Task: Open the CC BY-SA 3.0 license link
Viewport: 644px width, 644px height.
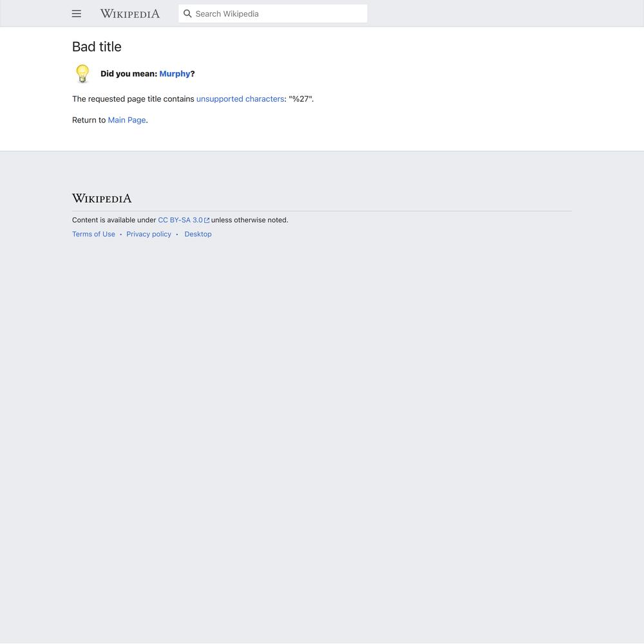Action: [180, 220]
